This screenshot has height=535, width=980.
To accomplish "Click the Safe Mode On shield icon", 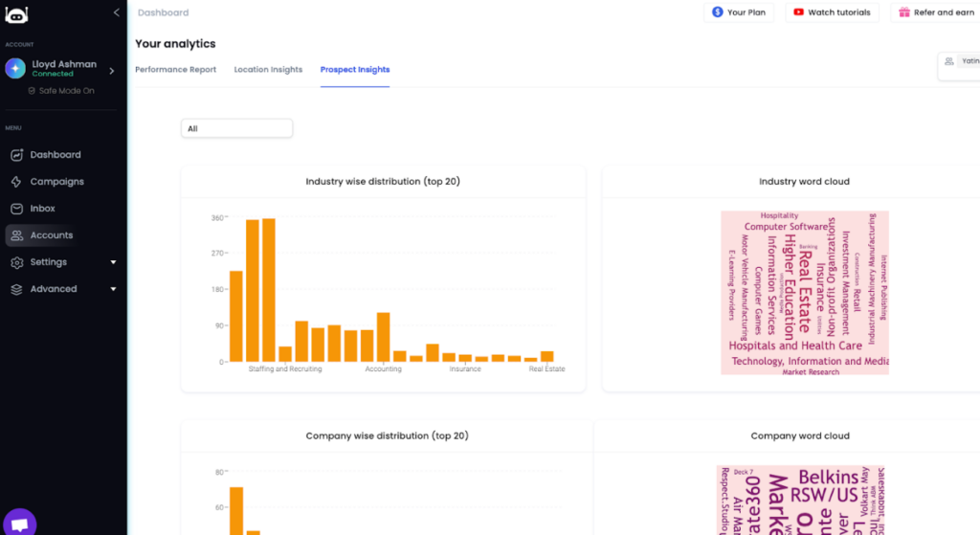I will click(32, 91).
